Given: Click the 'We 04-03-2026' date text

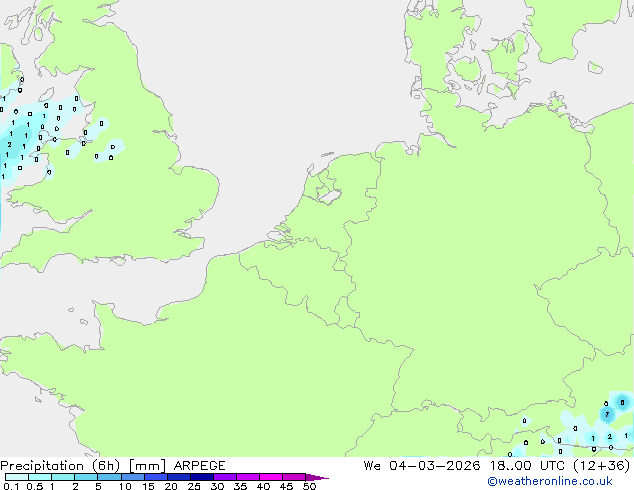Looking at the screenshot, I should [x=422, y=466].
